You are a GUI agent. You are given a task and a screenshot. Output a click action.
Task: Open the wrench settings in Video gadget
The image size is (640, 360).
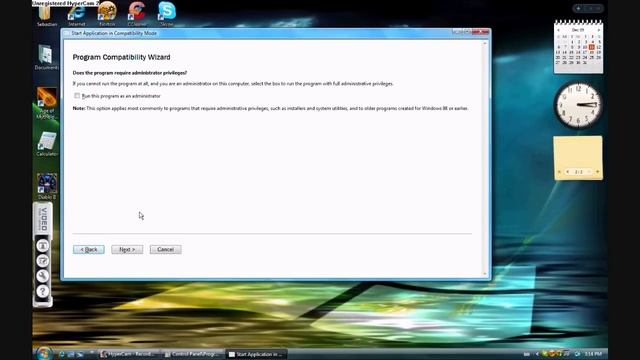pyautogui.click(x=42, y=276)
